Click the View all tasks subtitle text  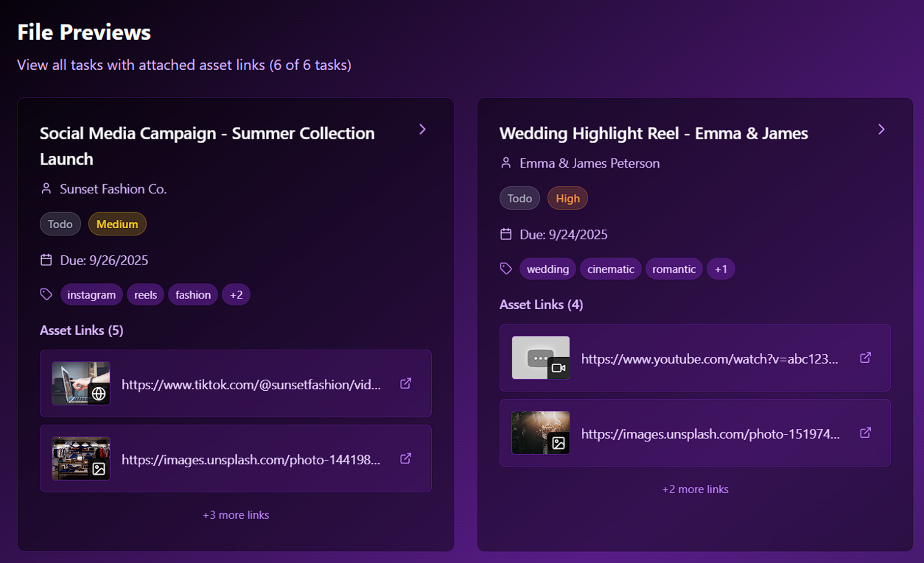pos(184,65)
